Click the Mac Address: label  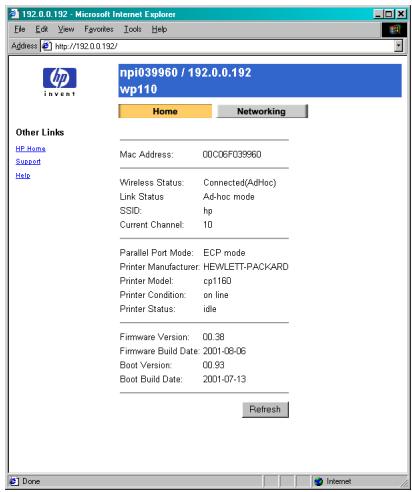(x=146, y=155)
